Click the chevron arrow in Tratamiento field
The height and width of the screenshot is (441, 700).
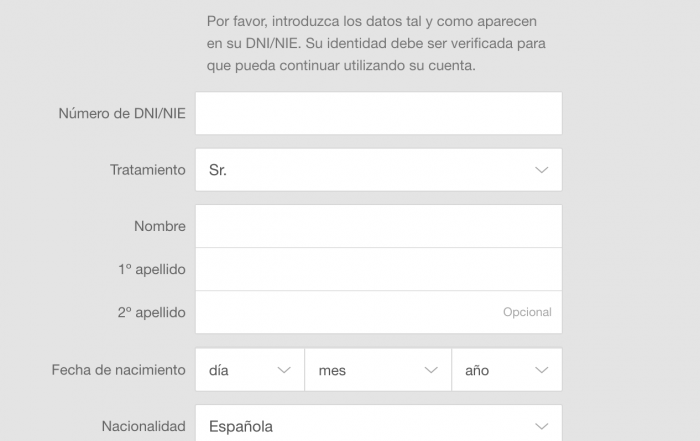(542, 170)
